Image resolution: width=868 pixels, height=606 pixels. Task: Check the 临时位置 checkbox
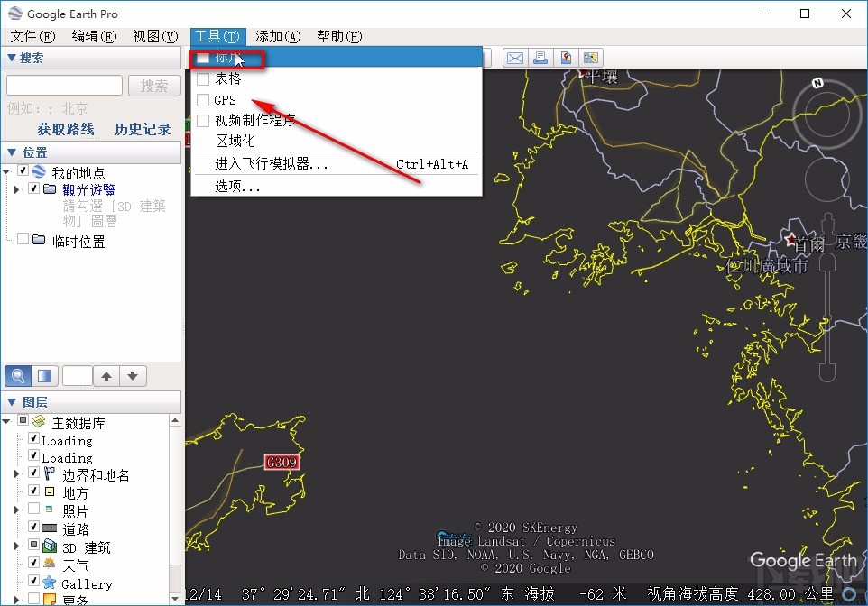click(x=23, y=239)
